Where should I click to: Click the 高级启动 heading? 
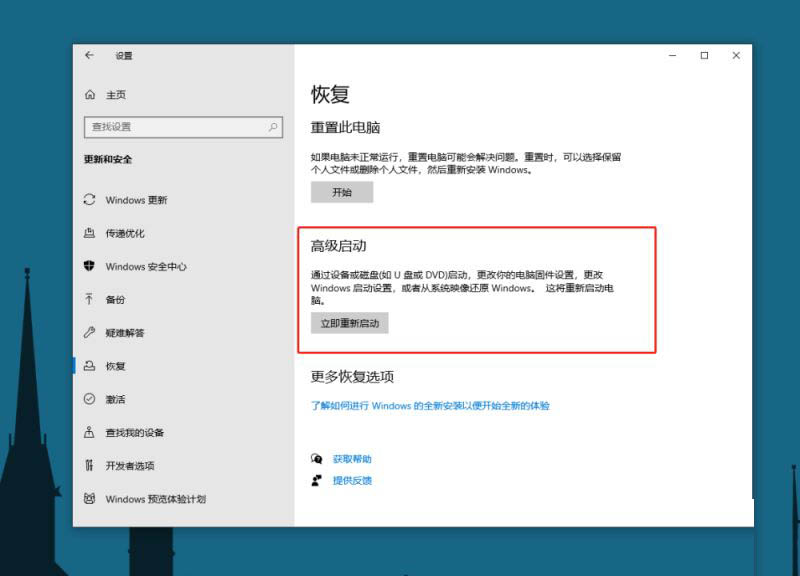(x=339, y=246)
